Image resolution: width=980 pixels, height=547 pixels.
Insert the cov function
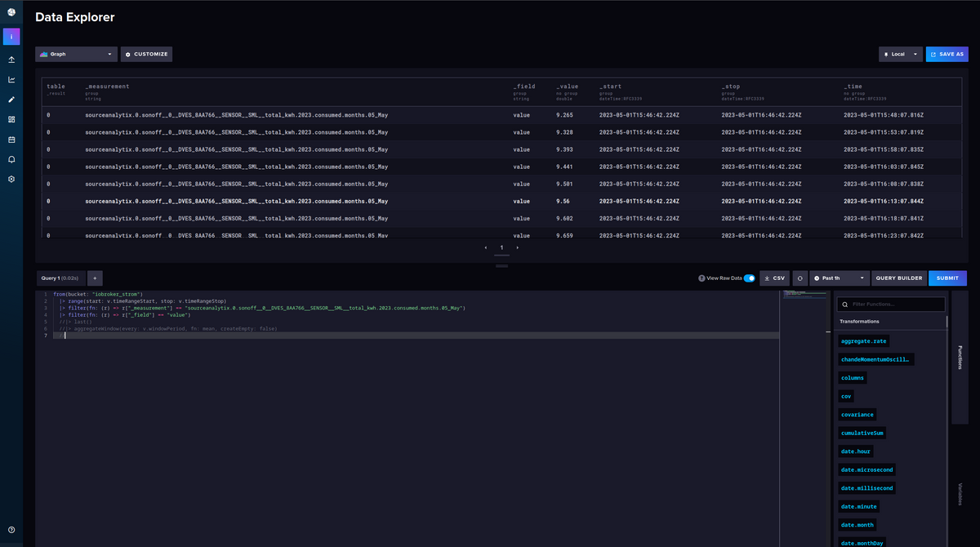[846, 396]
